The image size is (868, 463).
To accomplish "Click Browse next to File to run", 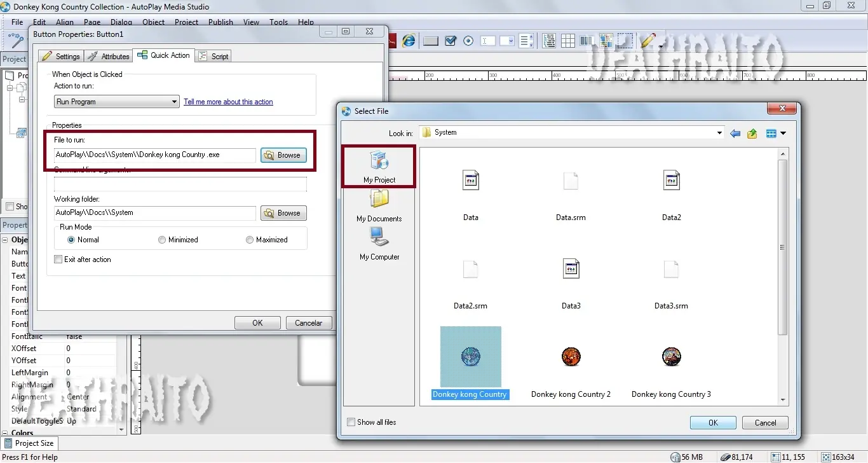I will (283, 155).
